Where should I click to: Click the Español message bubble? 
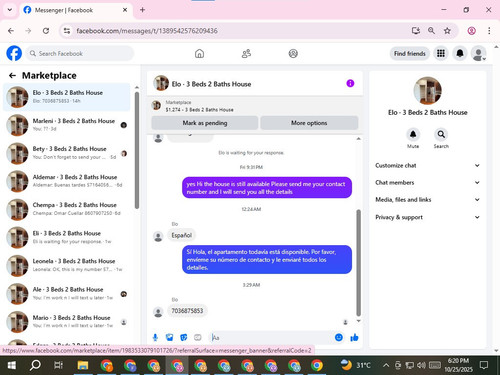tap(182, 235)
